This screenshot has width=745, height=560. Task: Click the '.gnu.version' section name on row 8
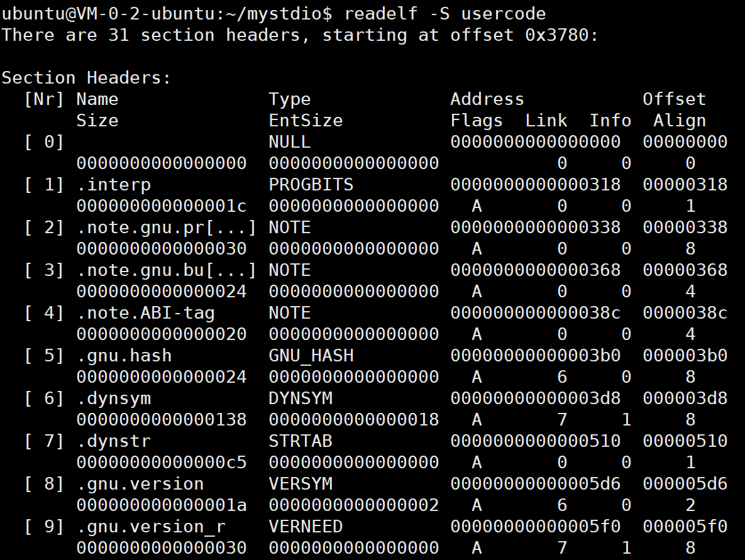140,484
